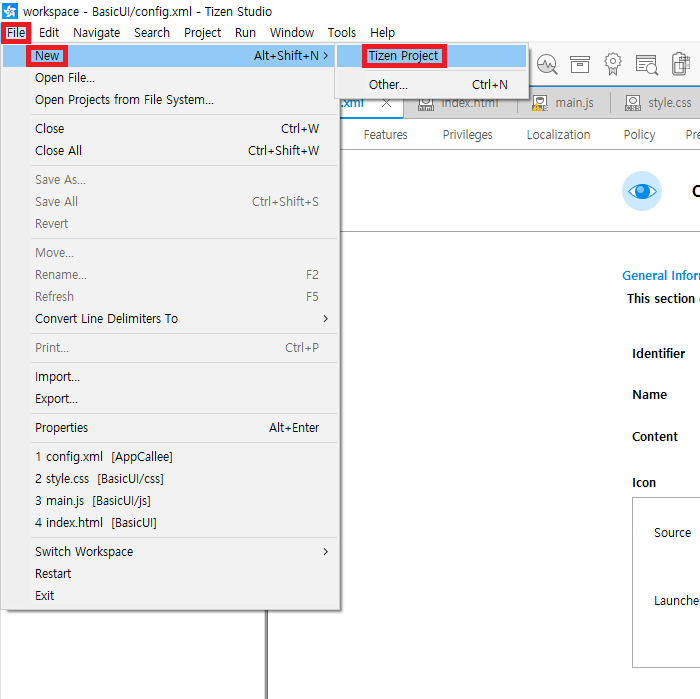Open the Features config tab
Image resolution: width=700 pixels, height=699 pixels.
[386, 135]
